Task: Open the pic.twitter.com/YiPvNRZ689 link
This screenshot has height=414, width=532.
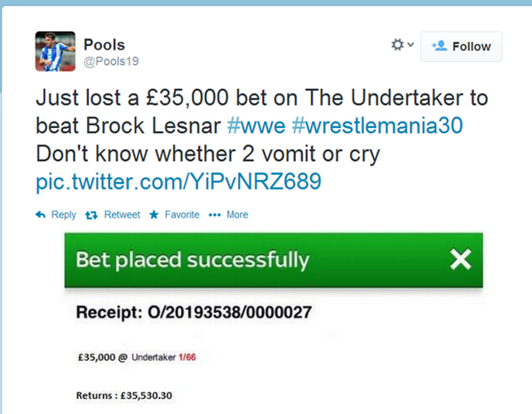Action: pos(179,181)
